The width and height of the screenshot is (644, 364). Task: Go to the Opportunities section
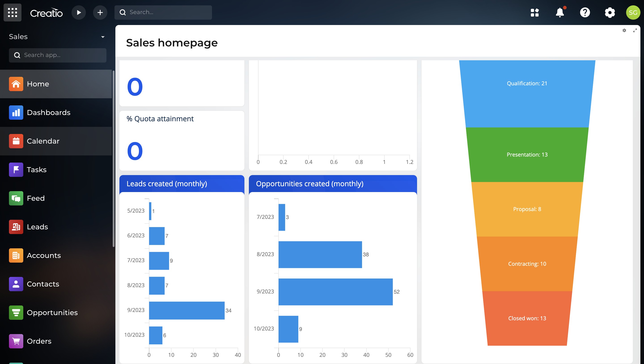tap(52, 312)
